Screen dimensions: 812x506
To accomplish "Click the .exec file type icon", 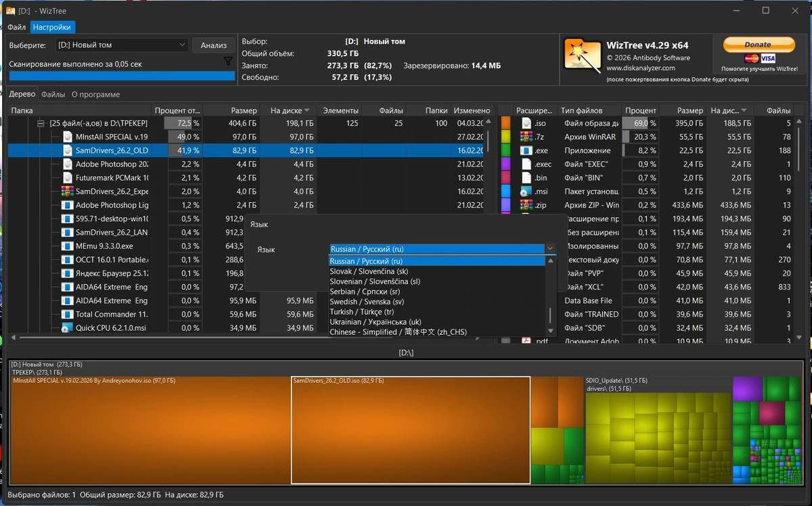I will 526,164.
